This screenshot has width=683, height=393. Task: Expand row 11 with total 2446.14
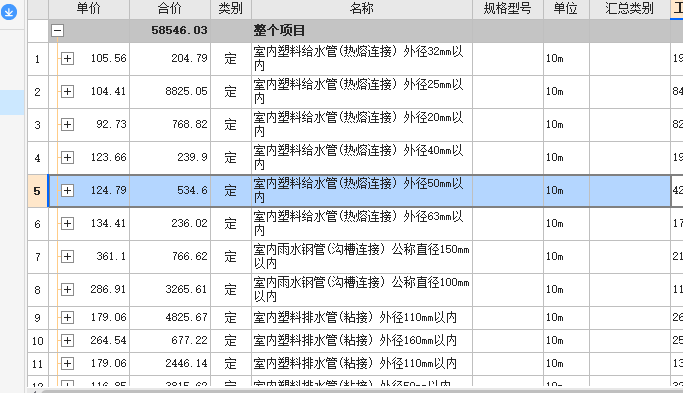(x=67, y=363)
